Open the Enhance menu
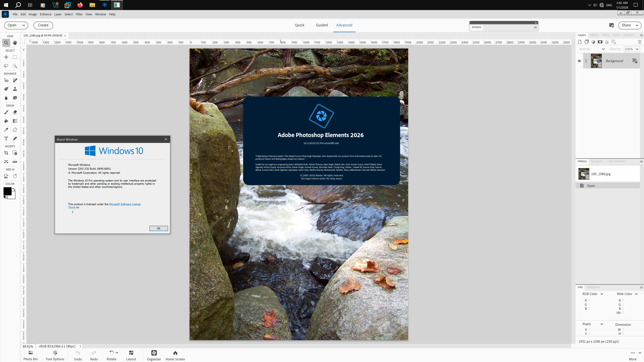Image resolution: width=644 pixels, height=362 pixels. (46, 14)
